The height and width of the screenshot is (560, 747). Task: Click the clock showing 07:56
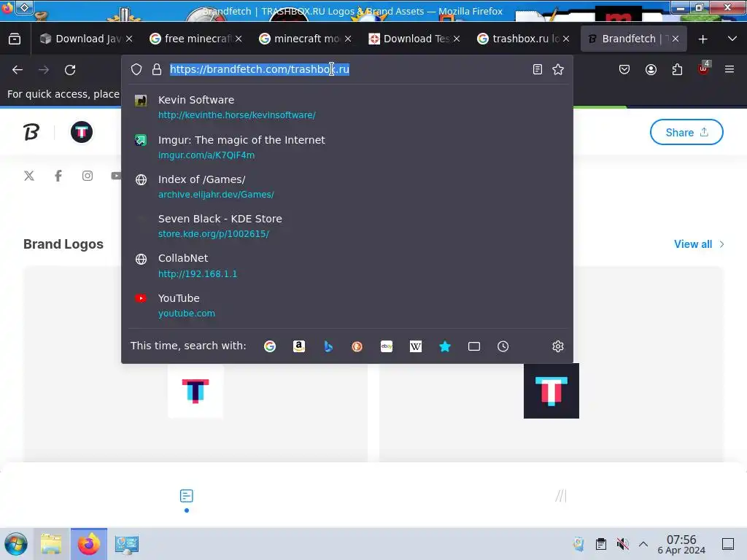click(x=681, y=544)
